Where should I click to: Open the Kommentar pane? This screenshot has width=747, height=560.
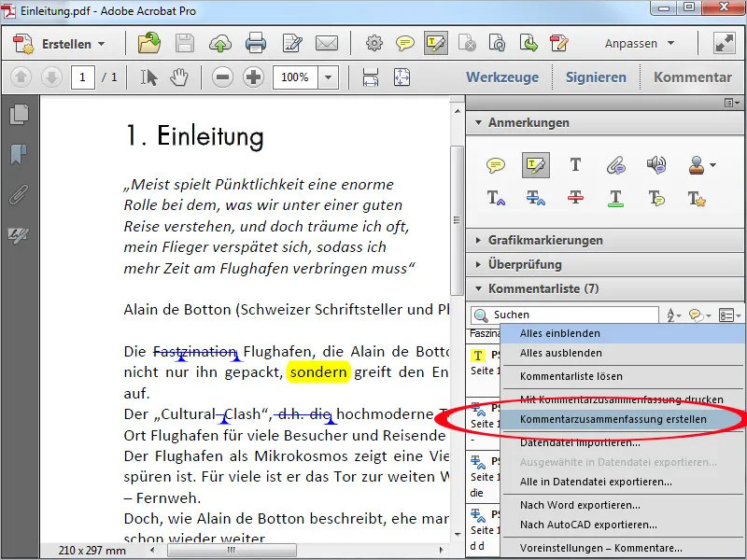pos(692,77)
